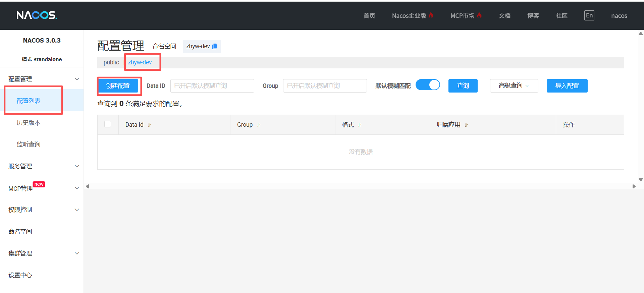
Task: Open the 高级查询 dropdown
Action: point(514,86)
